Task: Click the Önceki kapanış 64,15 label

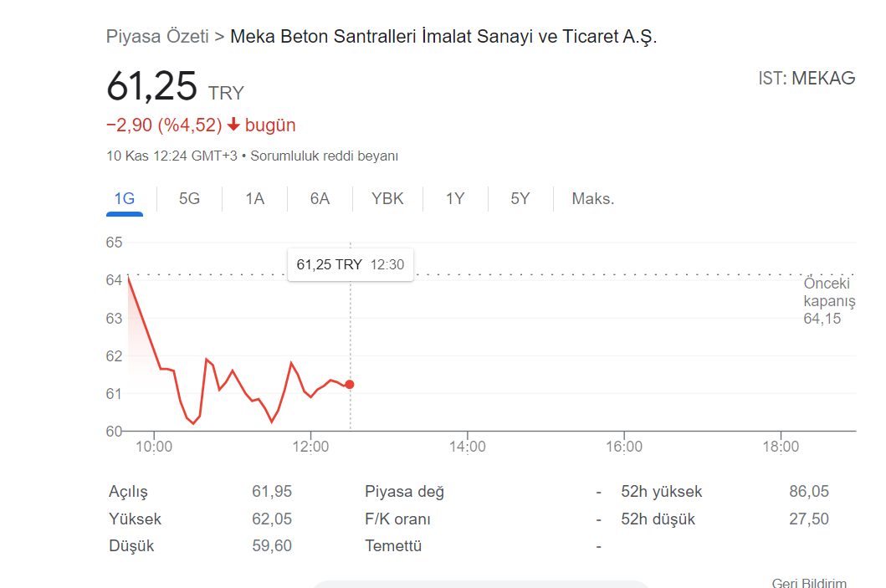Action: coord(829,301)
